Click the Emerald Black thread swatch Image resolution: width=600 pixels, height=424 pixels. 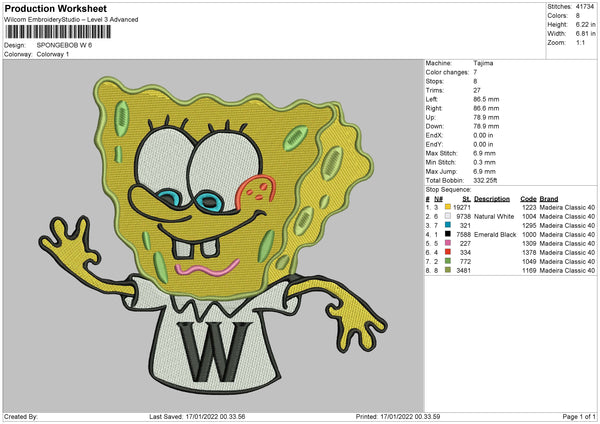tap(448, 234)
